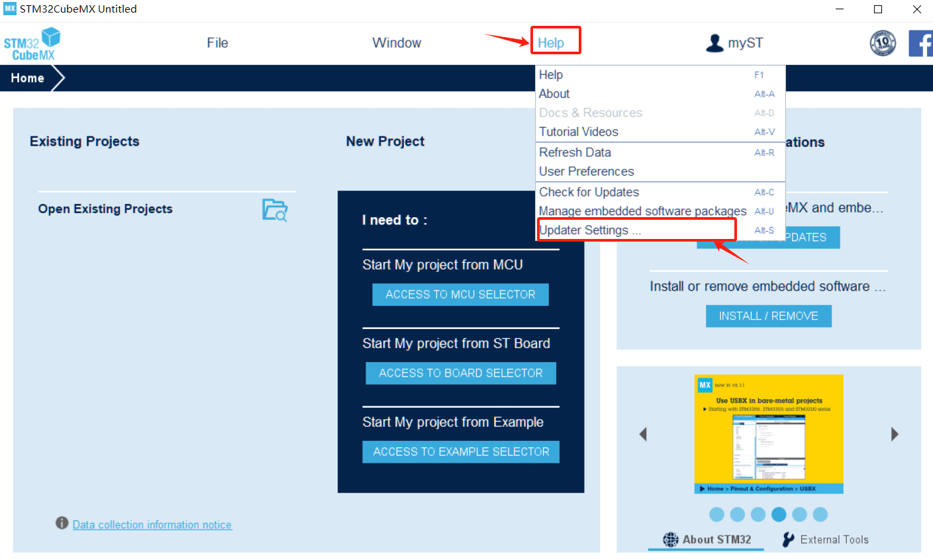Maximize the STM32CubeMX window
The height and width of the screenshot is (560, 933).
[x=878, y=9]
